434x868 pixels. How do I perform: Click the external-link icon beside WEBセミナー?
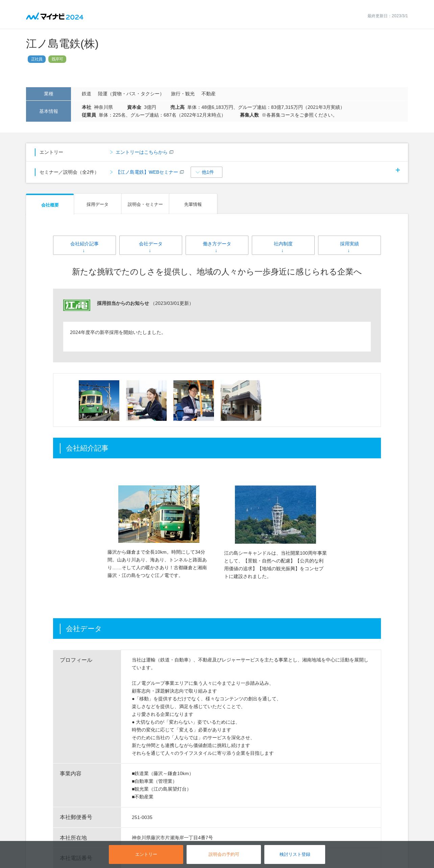pyautogui.click(x=182, y=172)
